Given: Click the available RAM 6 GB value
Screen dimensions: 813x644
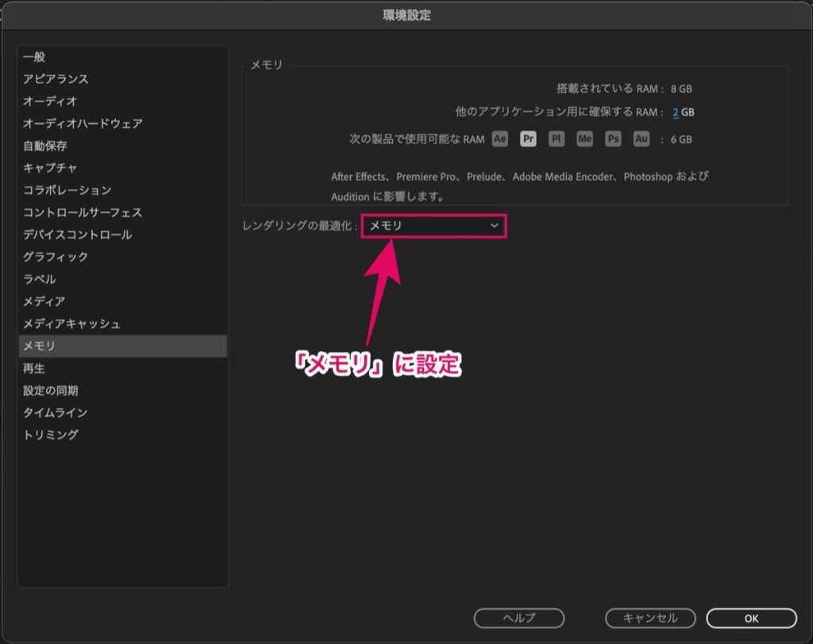Looking at the screenshot, I should (x=681, y=140).
